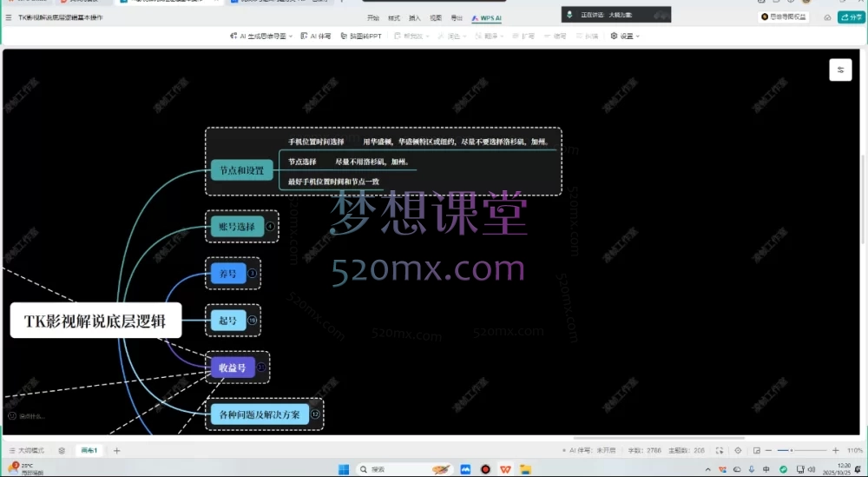Image resolution: width=868 pixels, height=477 pixels.
Task: Toggle the 中 input method indicator
Action: click(x=766, y=470)
